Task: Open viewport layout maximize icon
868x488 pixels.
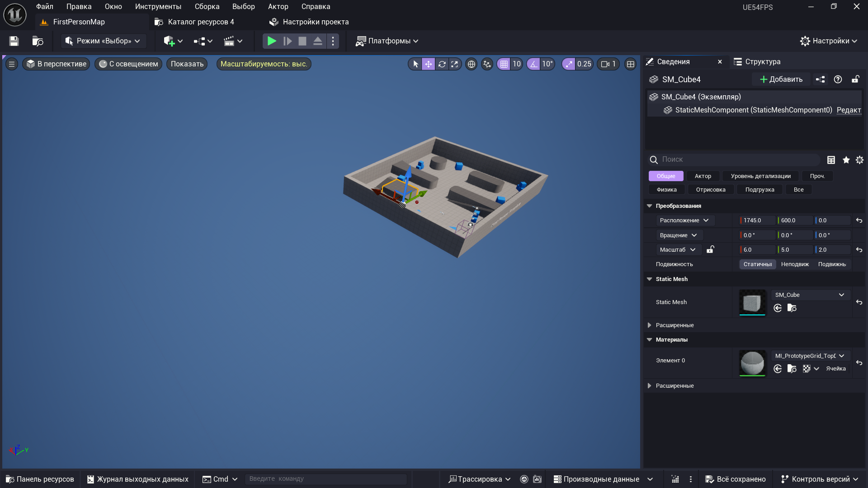Action: [631, 64]
